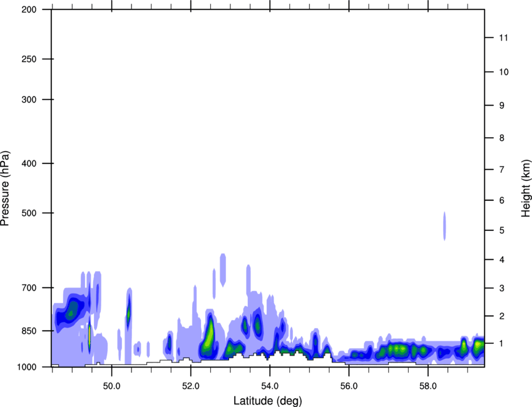Screen dimensions: 532x407
Task: Click the 'Pressure (hPa)' axis title
Action: [5, 188]
